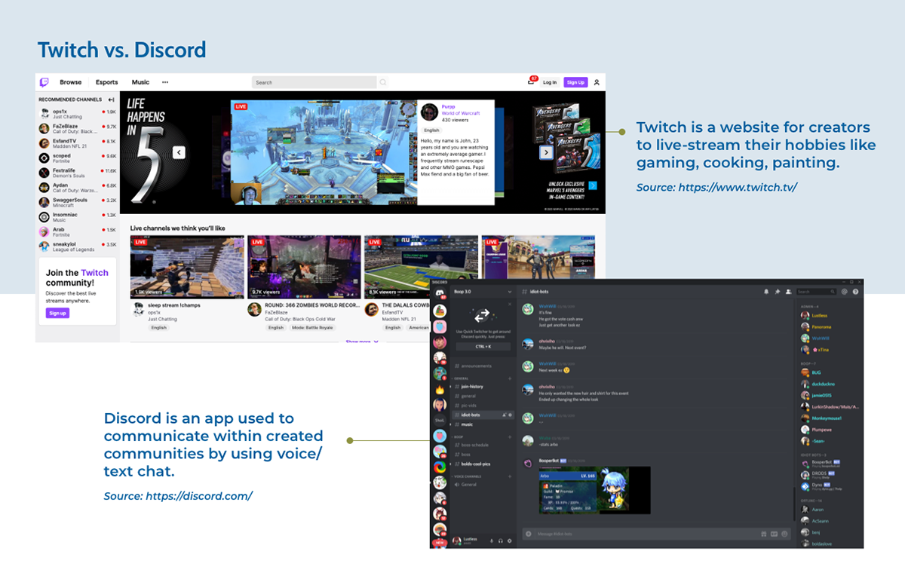905x588 pixels.
Task: Click the Purpp streamer name link
Action: pyautogui.click(x=449, y=107)
